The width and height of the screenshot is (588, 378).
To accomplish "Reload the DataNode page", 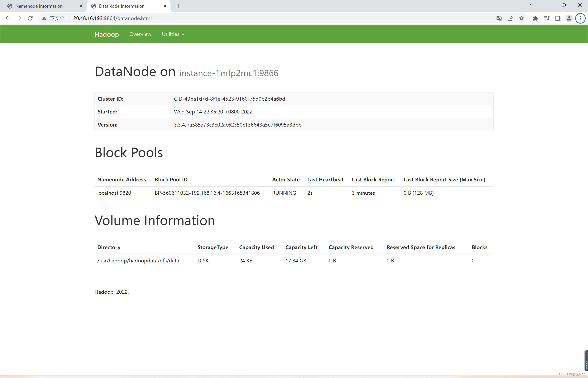I will pyautogui.click(x=30, y=18).
